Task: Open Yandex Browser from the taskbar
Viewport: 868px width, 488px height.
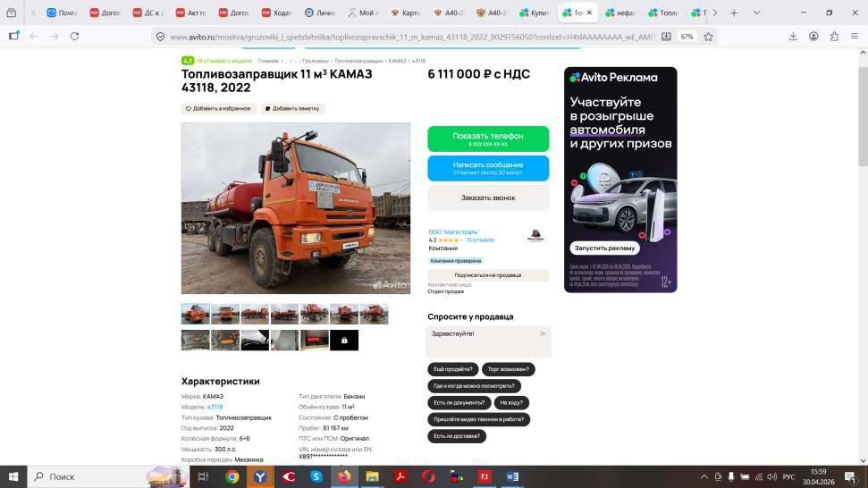Action: (260, 476)
